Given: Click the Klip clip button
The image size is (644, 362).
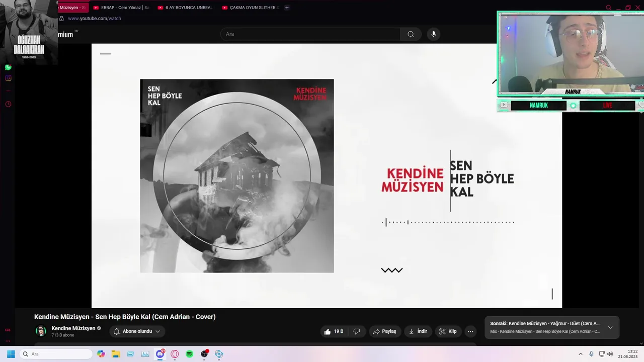Looking at the screenshot, I should coord(448,331).
